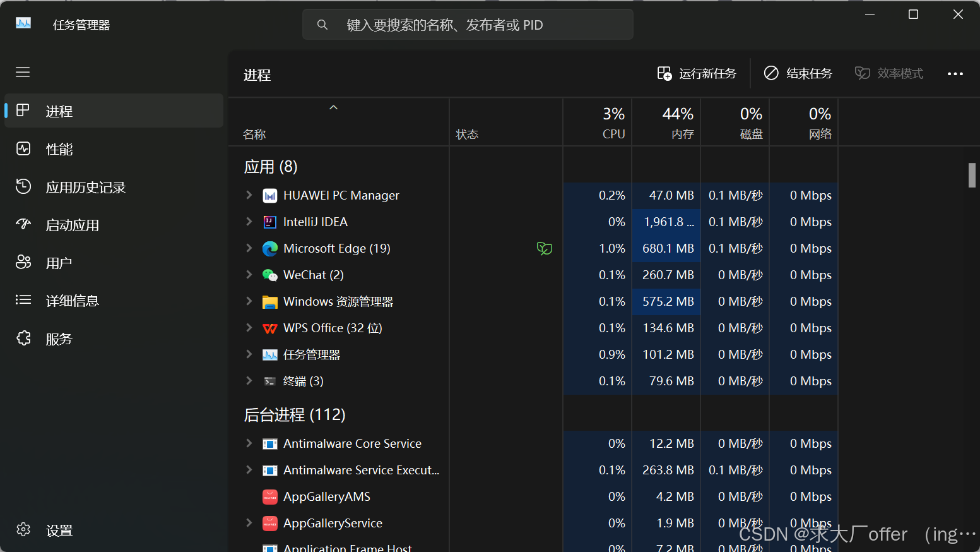Image resolution: width=980 pixels, height=552 pixels.
Task: Sort by 内存 memory column header
Action: click(666, 123)
